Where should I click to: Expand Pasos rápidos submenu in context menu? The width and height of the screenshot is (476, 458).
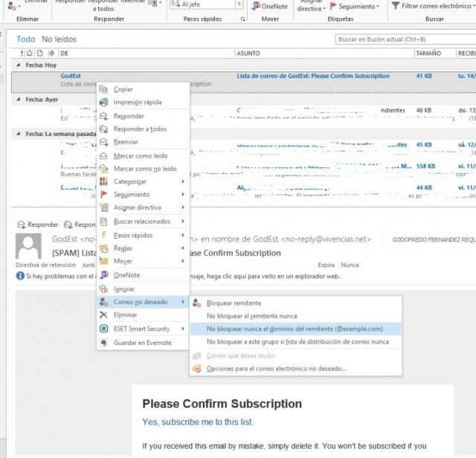[x=143, y=235]
